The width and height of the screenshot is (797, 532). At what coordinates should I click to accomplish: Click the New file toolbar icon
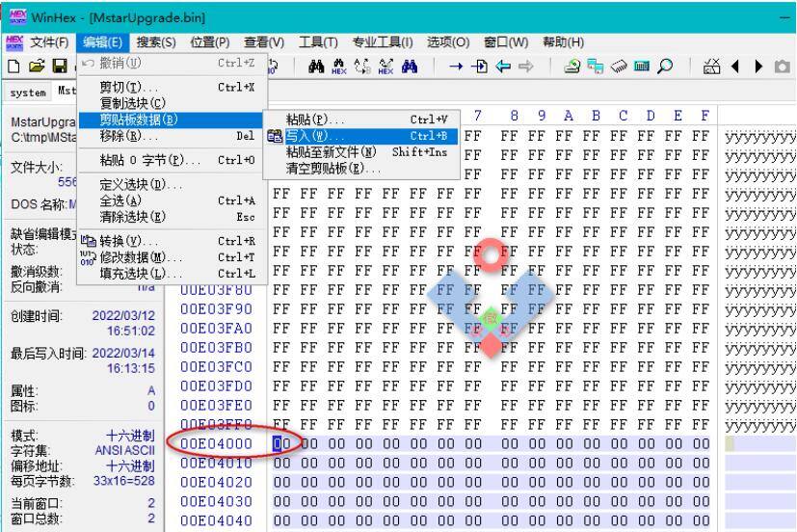pyautogui.click(x=14, y=66)
